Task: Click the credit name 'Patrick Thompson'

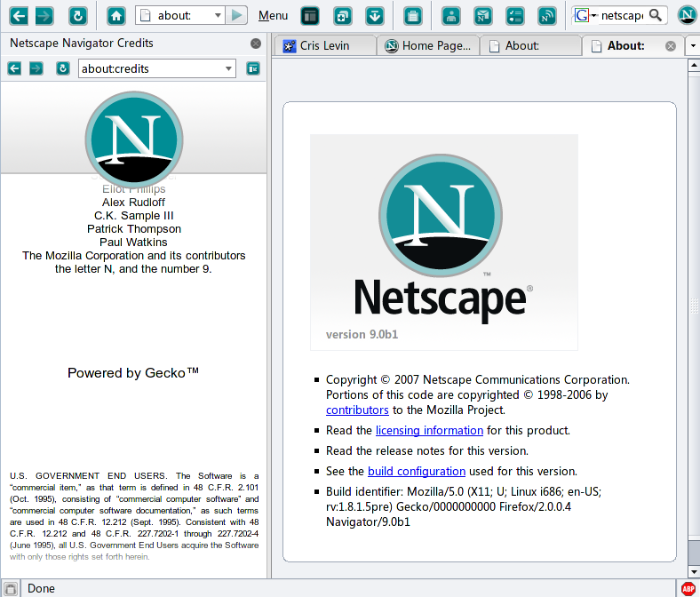Action: pos(134,229)
